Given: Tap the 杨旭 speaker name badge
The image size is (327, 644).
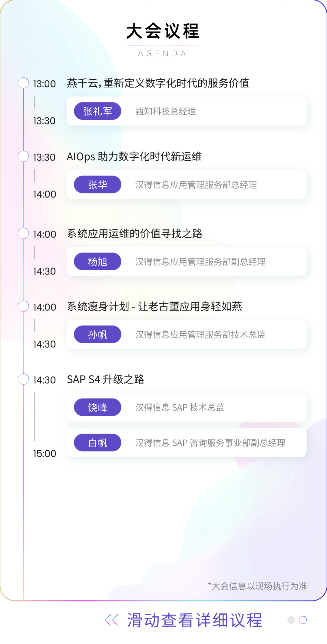Looking at the screenshot, I should [x=97, y=262].
